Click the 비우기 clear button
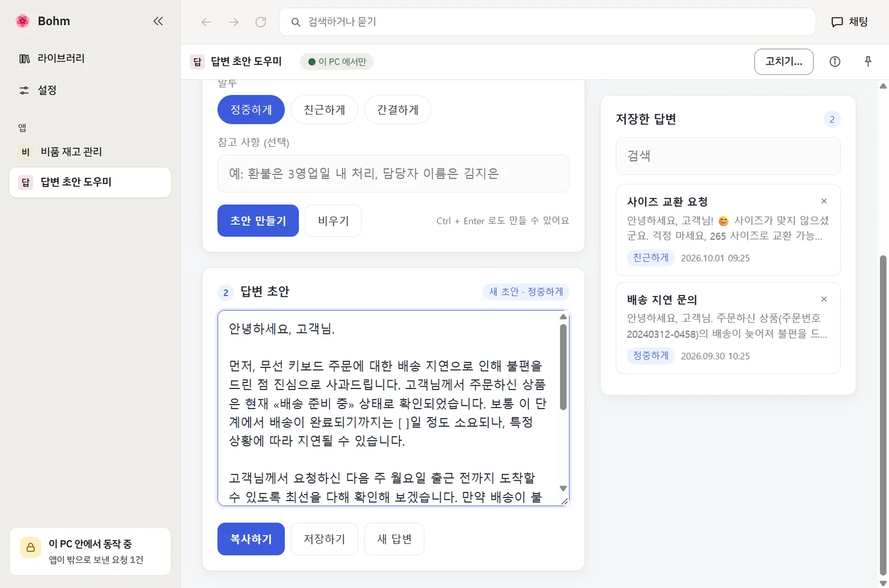This screenshot has width=889, height=588. click(x=333, y=221)
